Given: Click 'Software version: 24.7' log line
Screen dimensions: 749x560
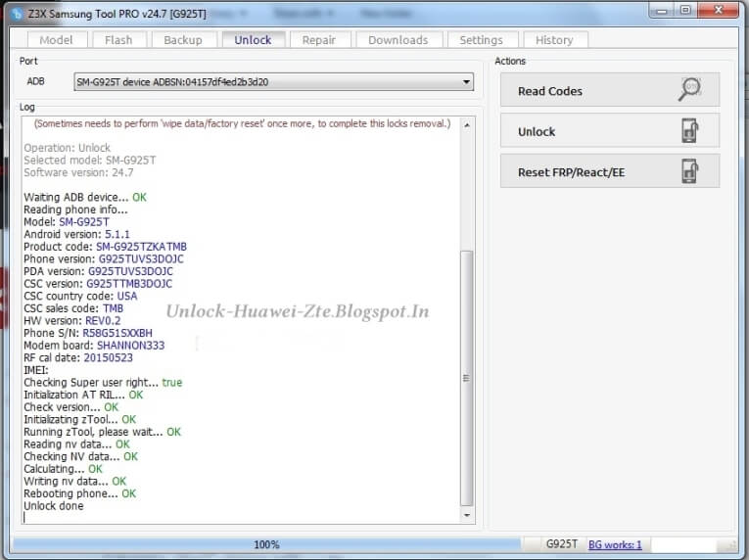Looking at the screenshot, I should click(x=79, y=172).
